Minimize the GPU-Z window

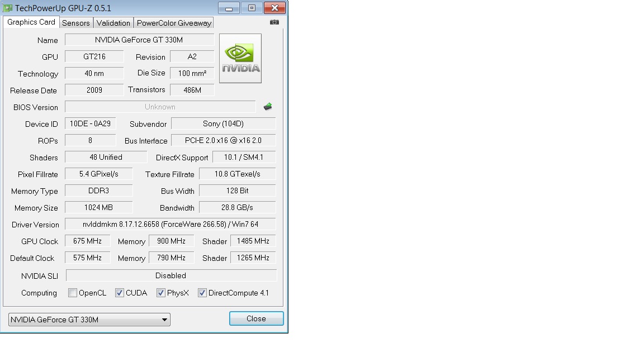229,8
